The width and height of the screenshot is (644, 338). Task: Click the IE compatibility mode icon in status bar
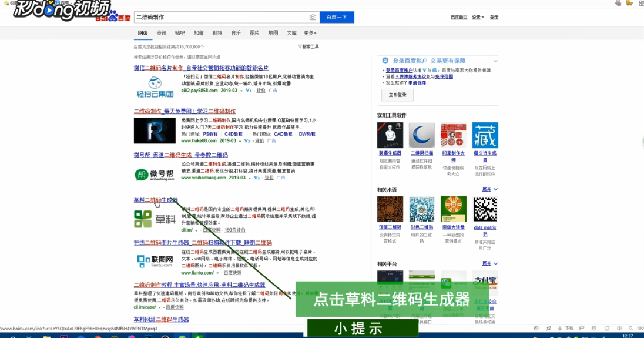[594, 328]
